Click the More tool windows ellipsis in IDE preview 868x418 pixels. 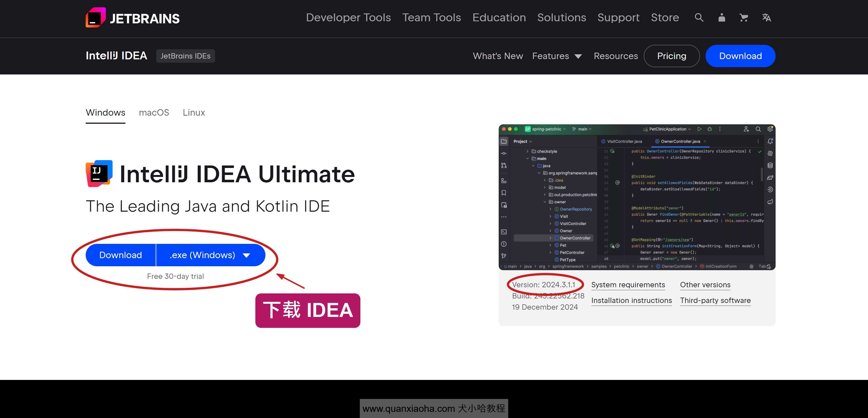[504, 217]
